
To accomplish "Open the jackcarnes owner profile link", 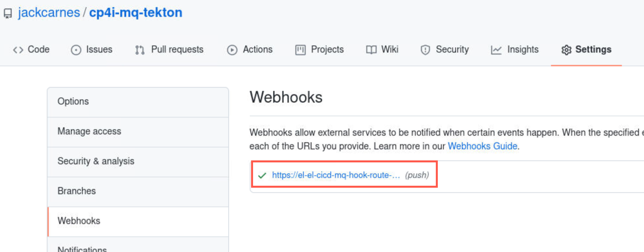I will tap(49, 13).
